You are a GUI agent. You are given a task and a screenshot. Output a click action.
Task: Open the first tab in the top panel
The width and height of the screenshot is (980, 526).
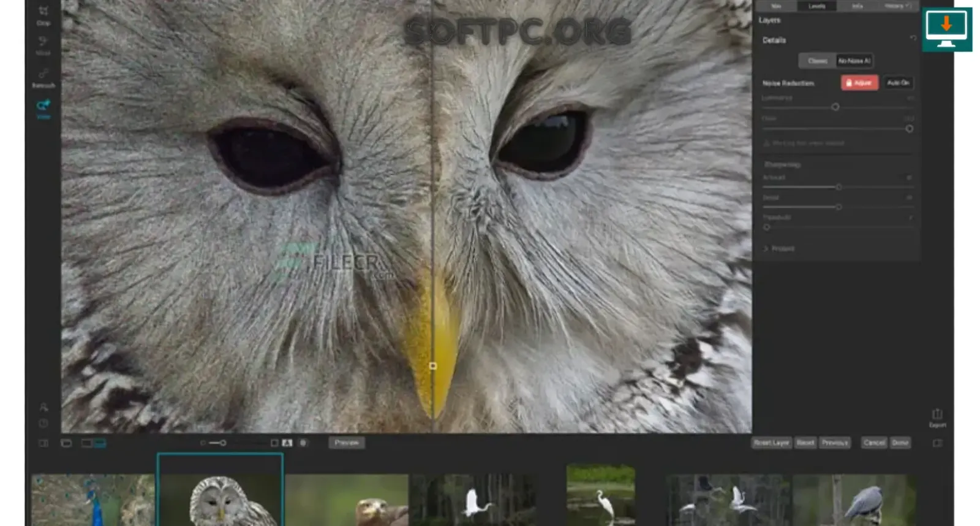coord(776,6)
